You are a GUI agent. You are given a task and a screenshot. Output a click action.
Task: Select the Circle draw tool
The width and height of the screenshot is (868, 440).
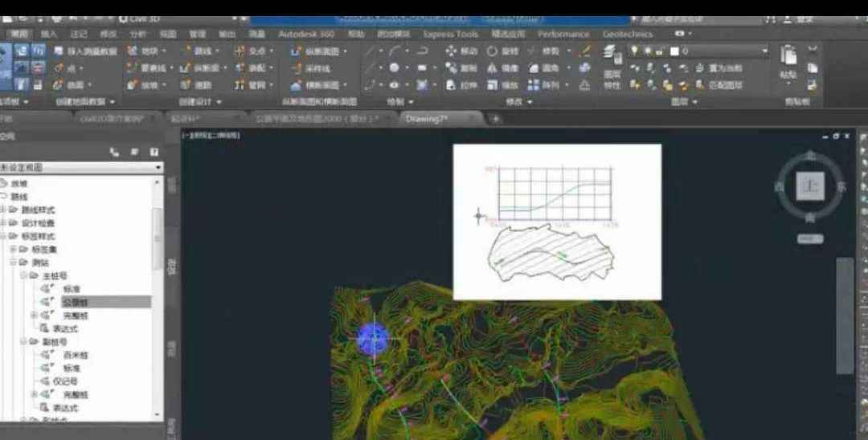point(394,68)
